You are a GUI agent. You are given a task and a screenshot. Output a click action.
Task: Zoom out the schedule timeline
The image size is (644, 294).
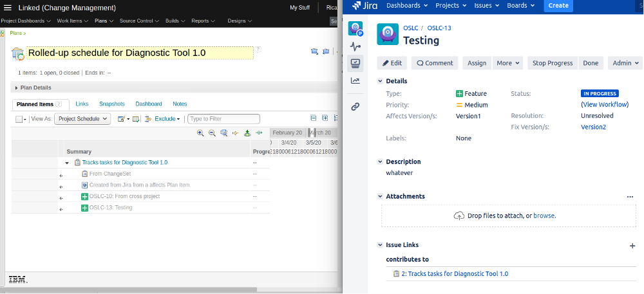coord(212,133)
